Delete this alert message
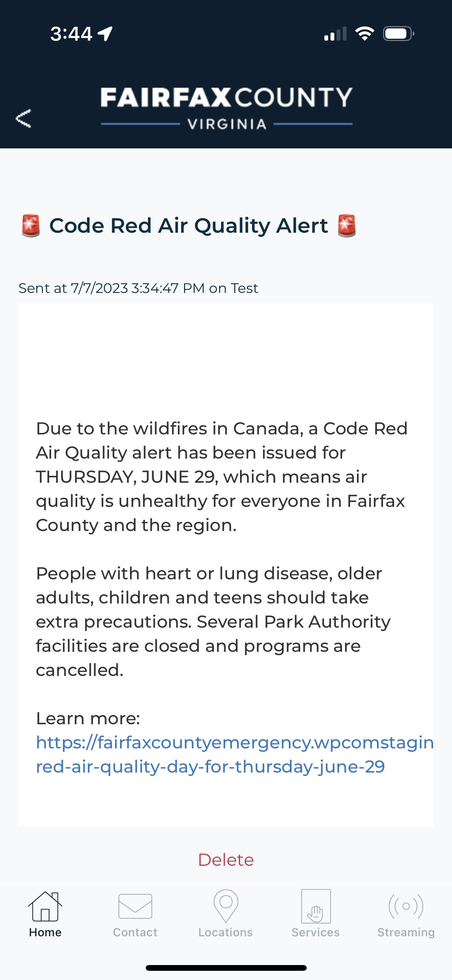The width and height of the screenshot is (452, 980). pos(226,860)
